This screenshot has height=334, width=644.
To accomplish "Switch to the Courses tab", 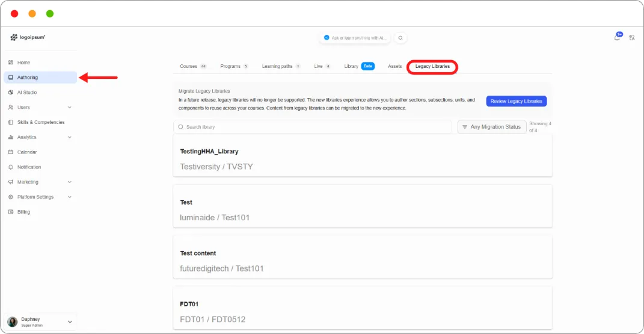I will coord(192,66).
